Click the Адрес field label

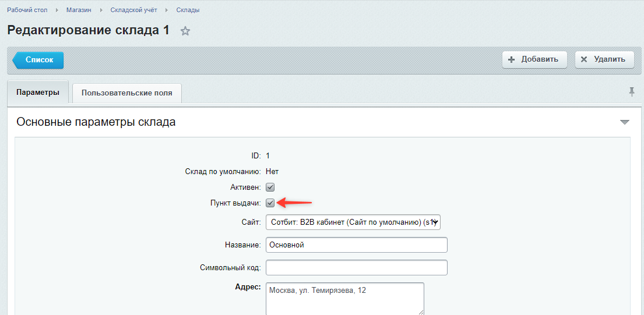[x=248, y=287]
